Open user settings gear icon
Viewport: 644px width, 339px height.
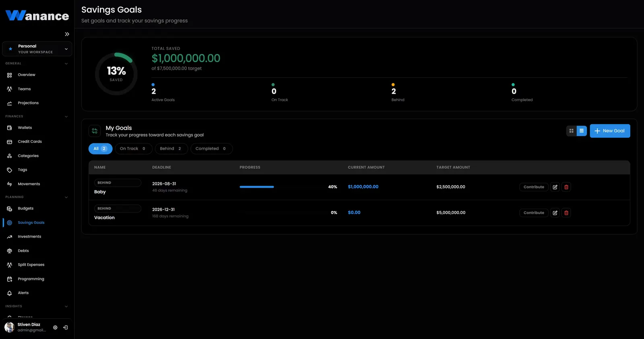(x=55, y=328)
